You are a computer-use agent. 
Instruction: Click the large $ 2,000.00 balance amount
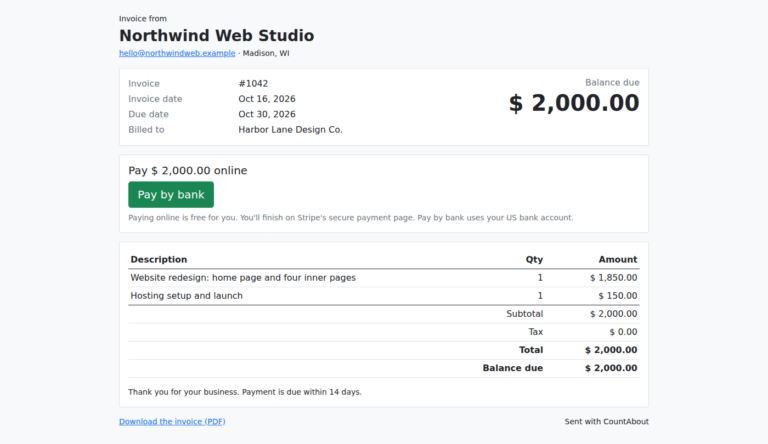[574, 103]
